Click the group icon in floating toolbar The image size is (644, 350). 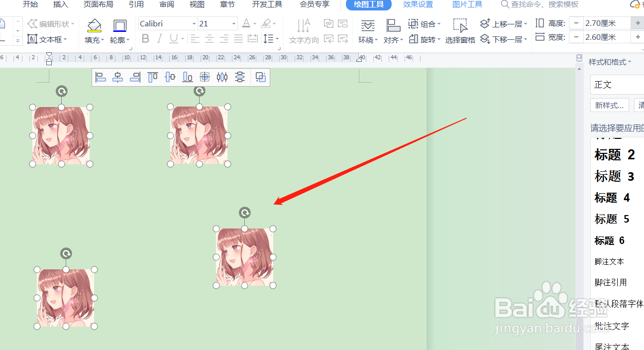point(261,77)
